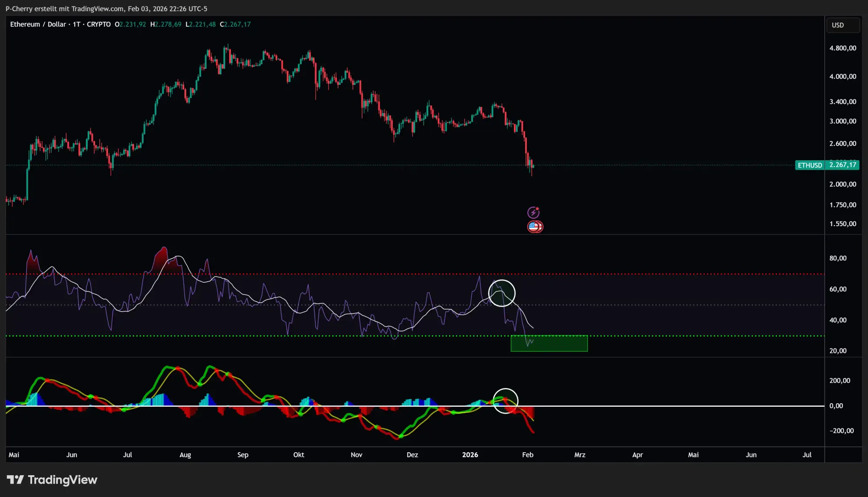This screenshot has height=497, width=868.
Task: Click the purple lightning event icon
Action: coord(534,213)
